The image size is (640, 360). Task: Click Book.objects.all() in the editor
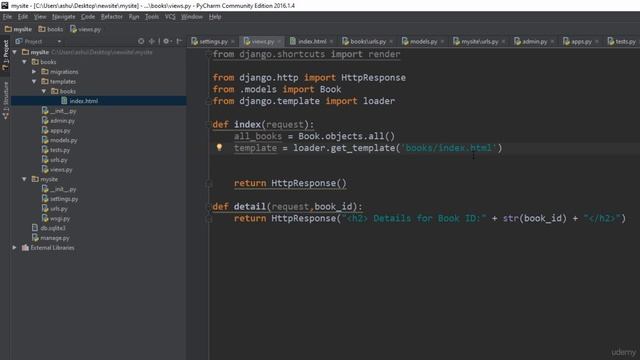[347, 136]
